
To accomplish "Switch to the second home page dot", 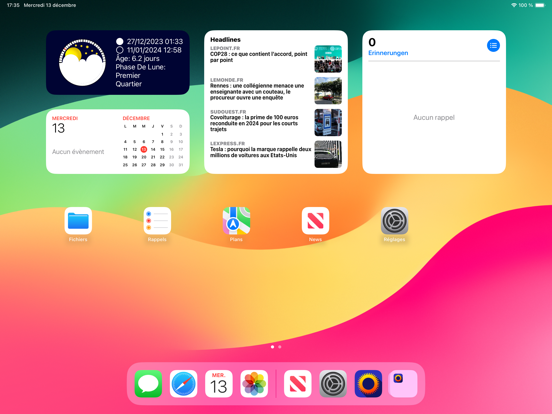I will [280, 347].
